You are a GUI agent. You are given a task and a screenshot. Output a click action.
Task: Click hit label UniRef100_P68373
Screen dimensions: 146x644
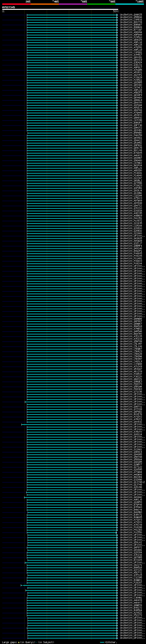click(131, 384)
